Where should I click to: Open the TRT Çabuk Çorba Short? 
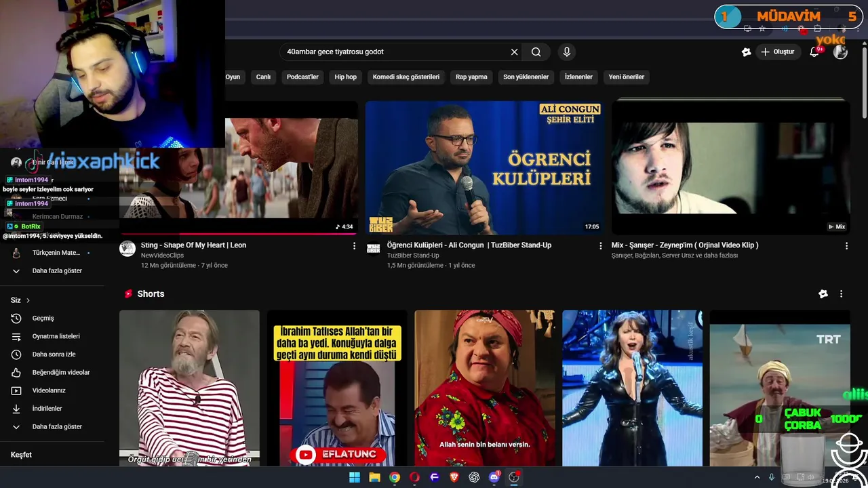click(780, 388)
